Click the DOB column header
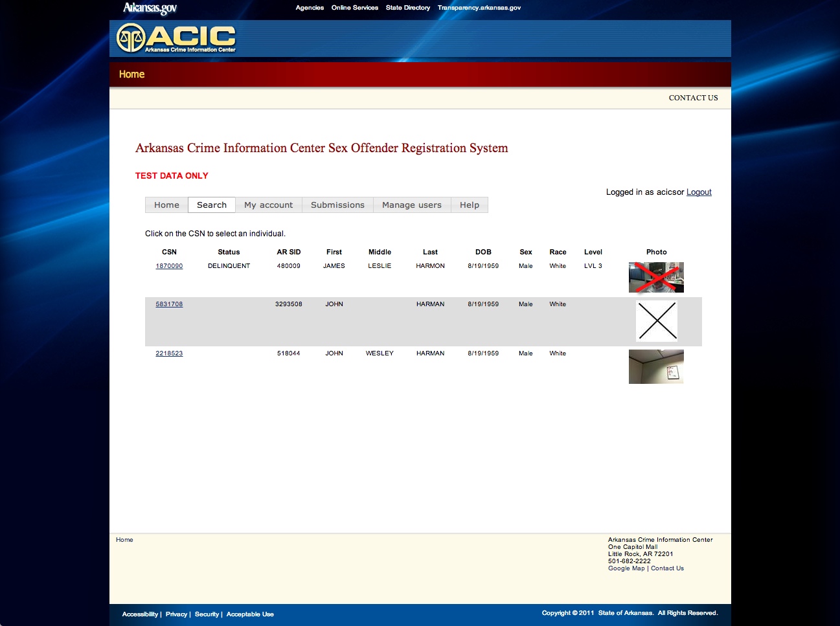The height and width of the screenshot is (626, 840). (483, 252)
